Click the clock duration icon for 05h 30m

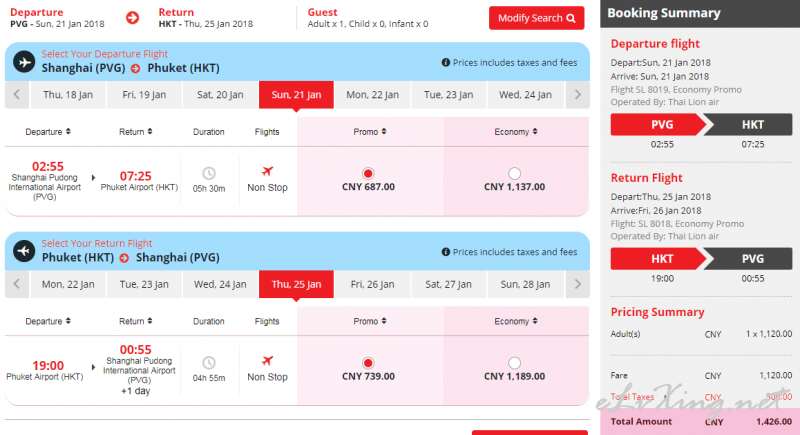[x=209, y=173]
